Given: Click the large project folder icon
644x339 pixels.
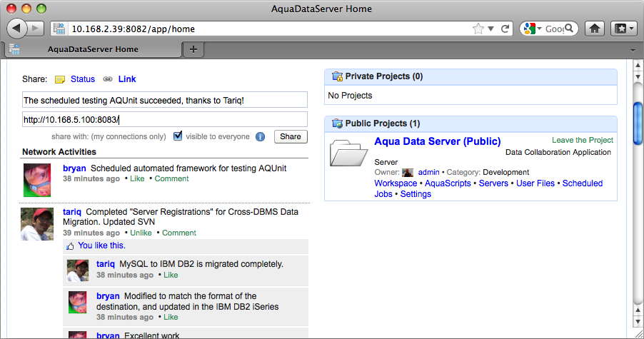Looking at the screenshot, I should point(348,153).
